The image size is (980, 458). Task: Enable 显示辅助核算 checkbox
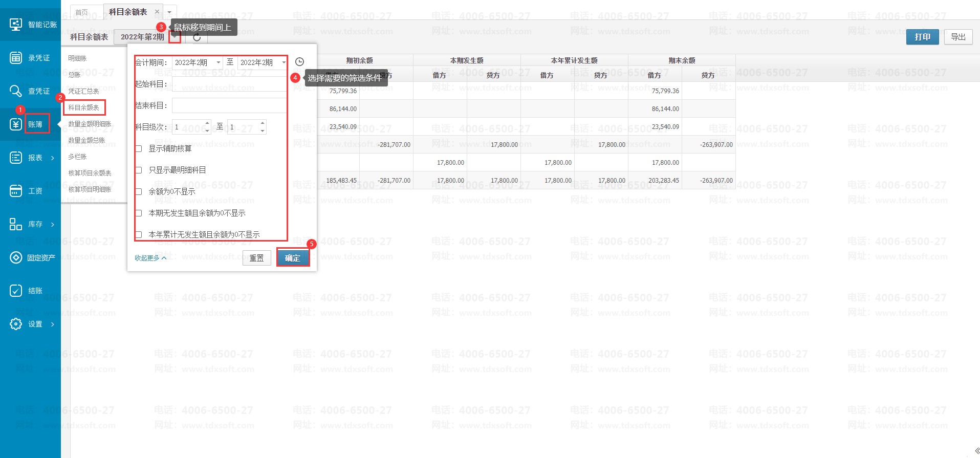139,148
